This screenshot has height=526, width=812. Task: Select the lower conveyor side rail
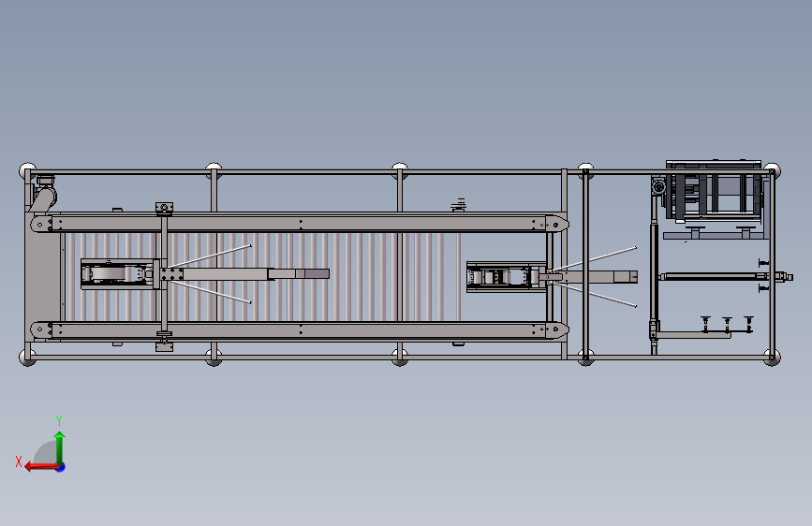(x=300, y=329)
